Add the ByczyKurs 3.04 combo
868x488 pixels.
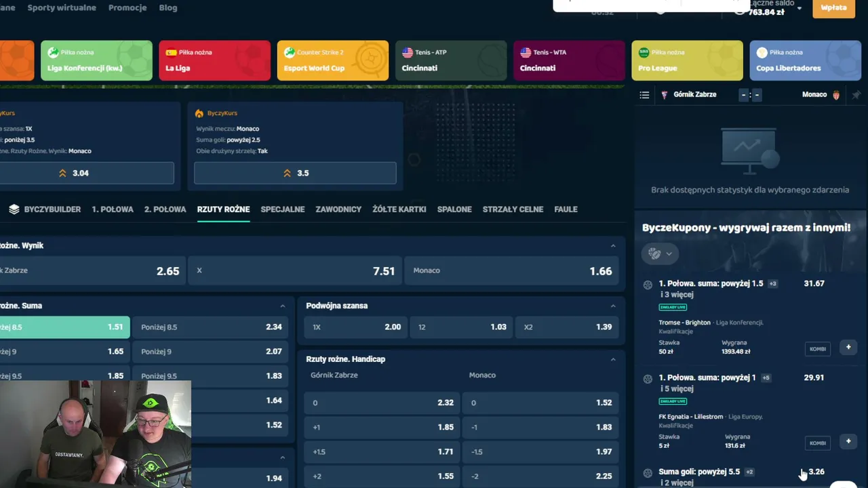[87, 173]
